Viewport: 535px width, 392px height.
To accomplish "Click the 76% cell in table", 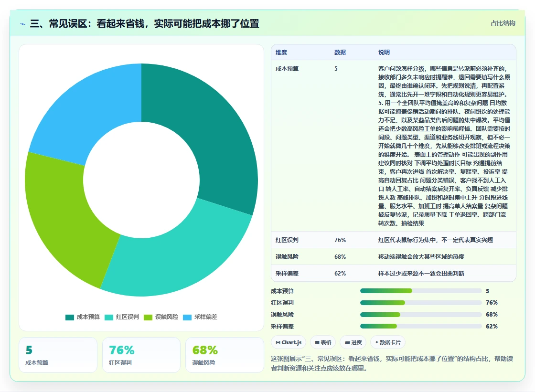I will tap(340, 240).
